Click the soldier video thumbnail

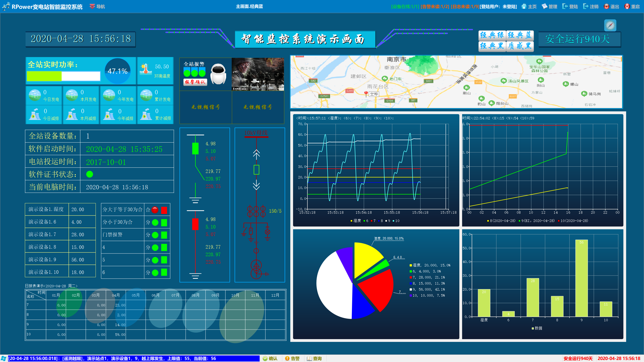click(x=258, y=74)
